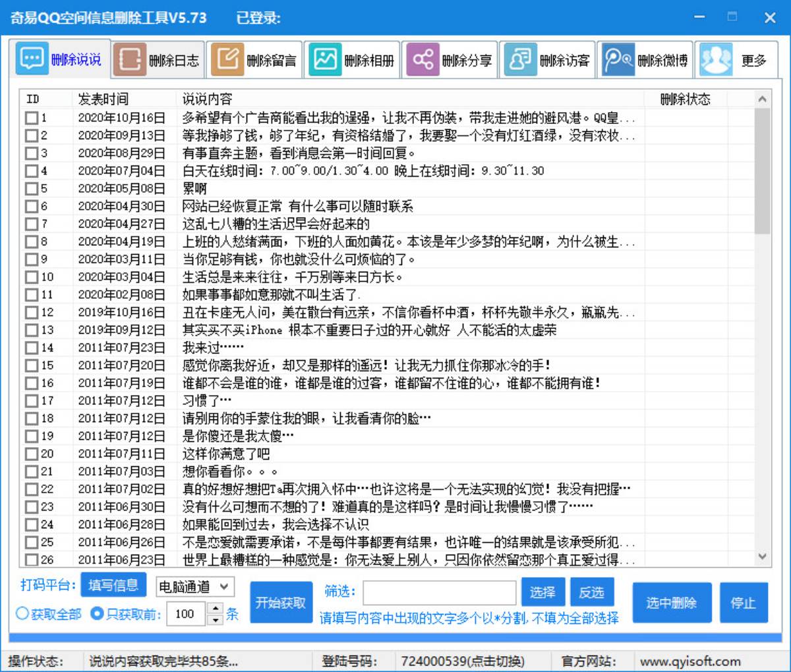Click the picture icon for 删除相册

324,60
